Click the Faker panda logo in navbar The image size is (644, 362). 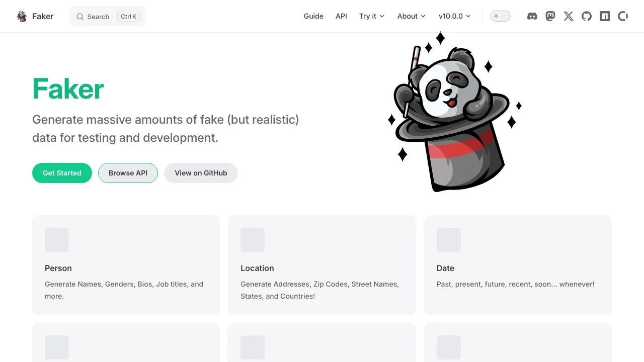(22, 16)
